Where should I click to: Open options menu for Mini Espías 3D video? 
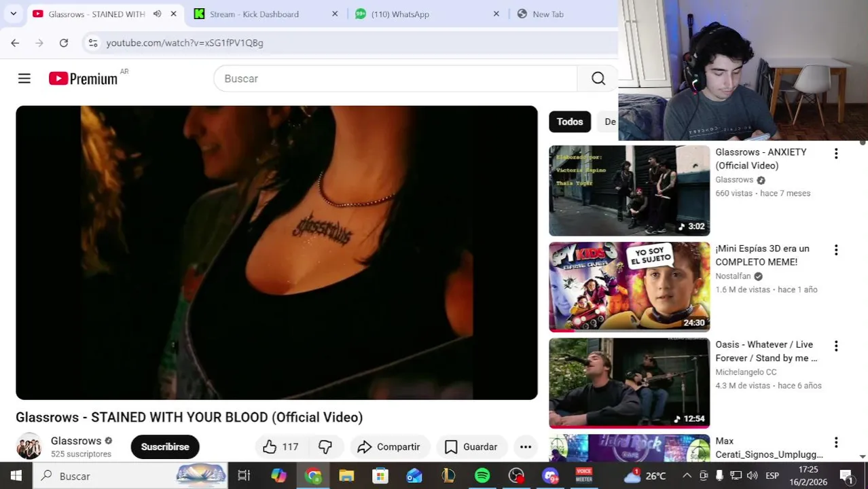pyautogui.click(x=836, y=250)
